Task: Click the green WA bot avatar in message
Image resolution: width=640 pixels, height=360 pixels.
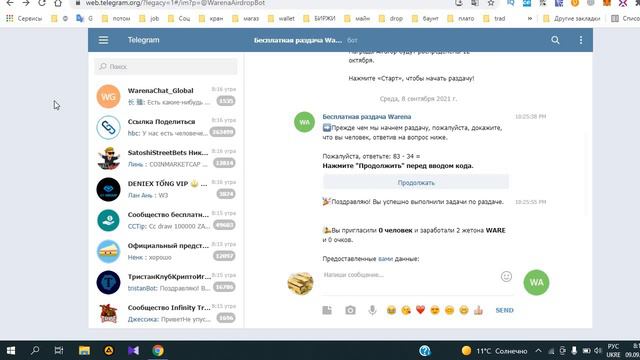Action: [304, 122]
